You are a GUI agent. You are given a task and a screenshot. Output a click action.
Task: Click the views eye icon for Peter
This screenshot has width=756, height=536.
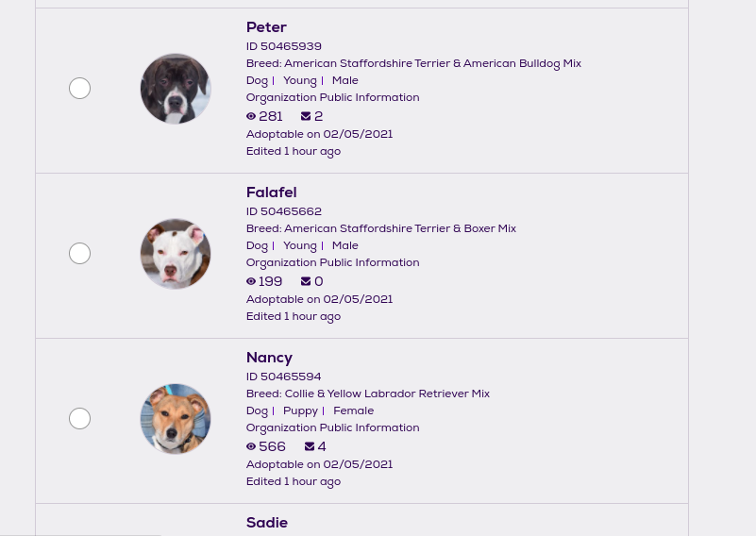pyautogui.click(x=251, y=117)
